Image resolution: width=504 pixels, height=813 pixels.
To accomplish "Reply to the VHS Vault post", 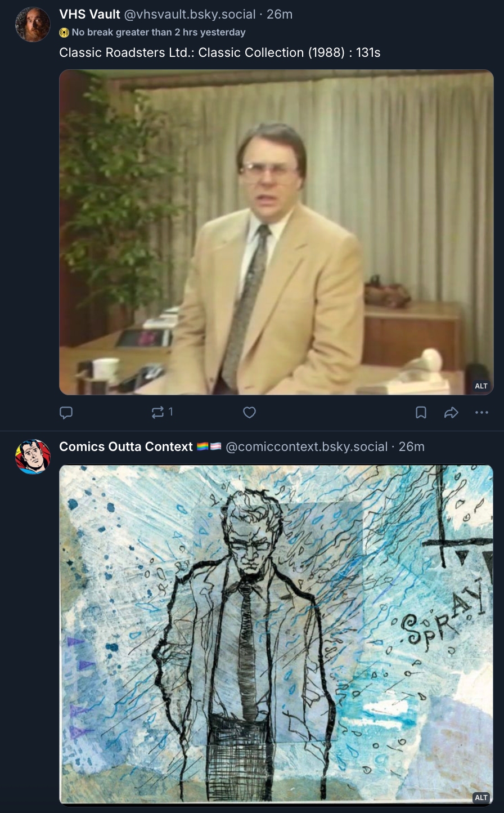I will click(66, 413).
